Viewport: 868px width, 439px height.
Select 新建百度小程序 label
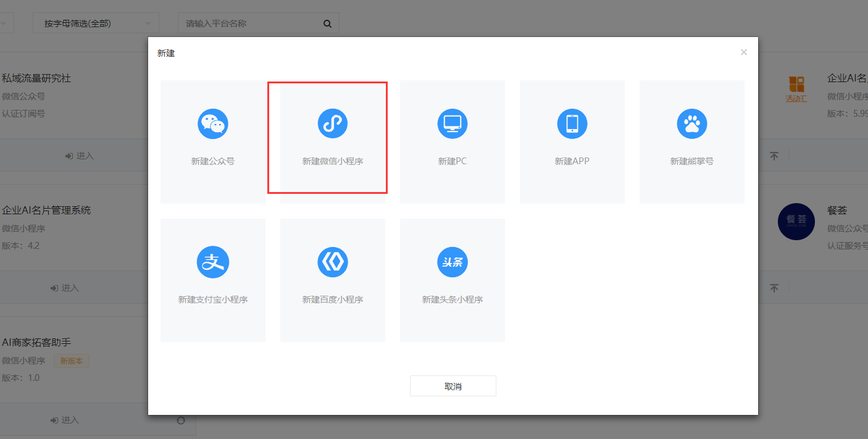pos(333,299)
